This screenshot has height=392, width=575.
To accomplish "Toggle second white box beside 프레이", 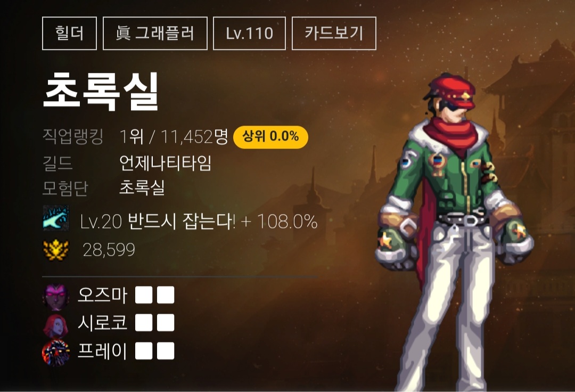I will [166, 351].
